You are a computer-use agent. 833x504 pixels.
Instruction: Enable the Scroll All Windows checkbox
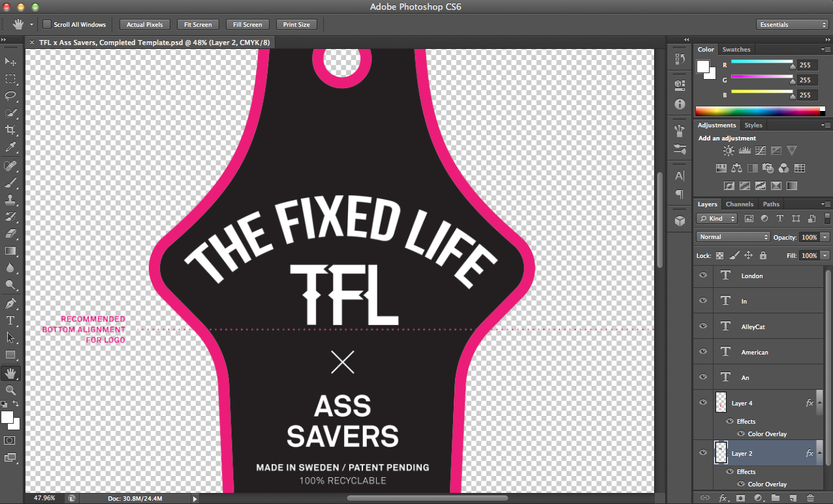click(x=47, y=25)
